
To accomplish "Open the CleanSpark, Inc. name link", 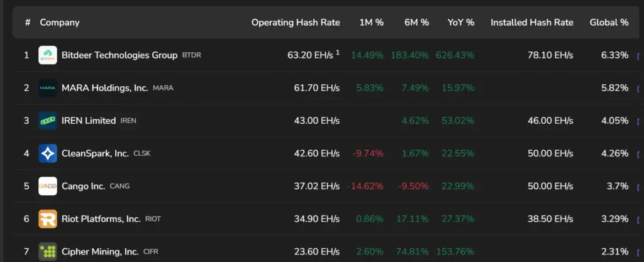I will point(95,153).
